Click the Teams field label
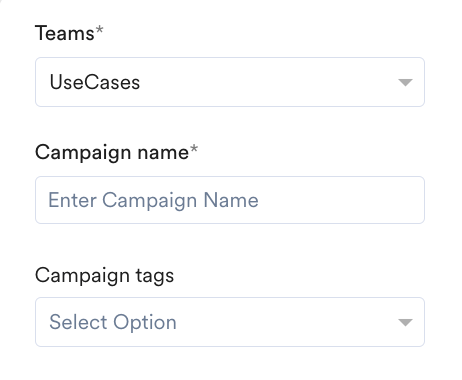462x380 pixels. [x=65, y=33]
